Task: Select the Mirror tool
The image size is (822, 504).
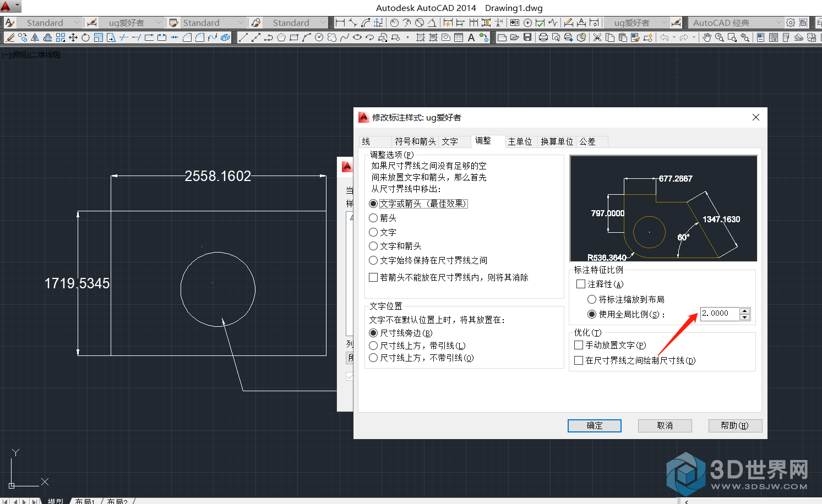Action: tap(35, 37)
